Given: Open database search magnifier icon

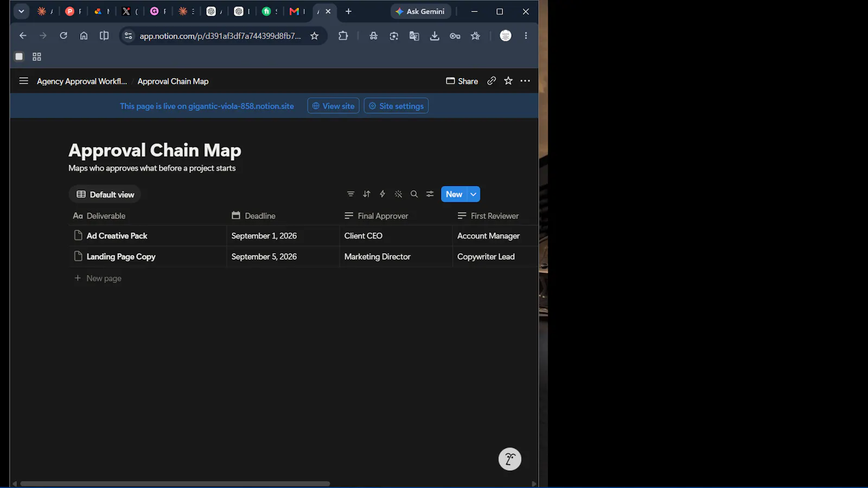Looking at the screenshot, I should (x=414, y=194).
